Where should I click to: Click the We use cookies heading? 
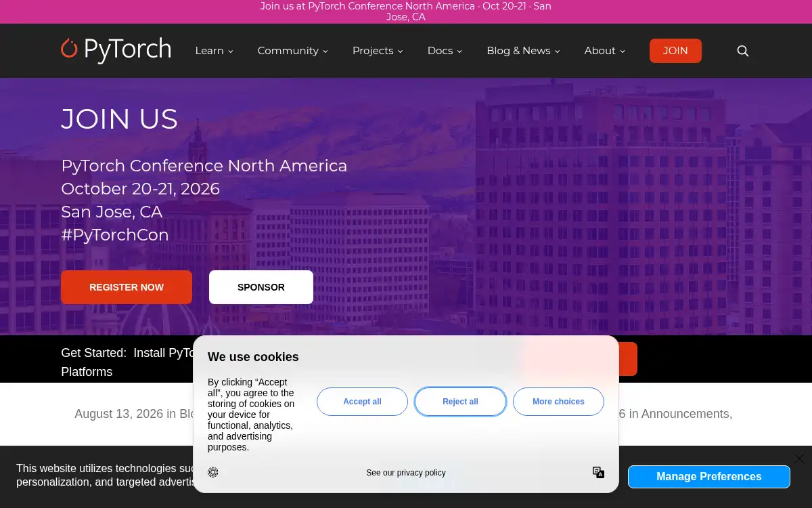coord(253,357)
